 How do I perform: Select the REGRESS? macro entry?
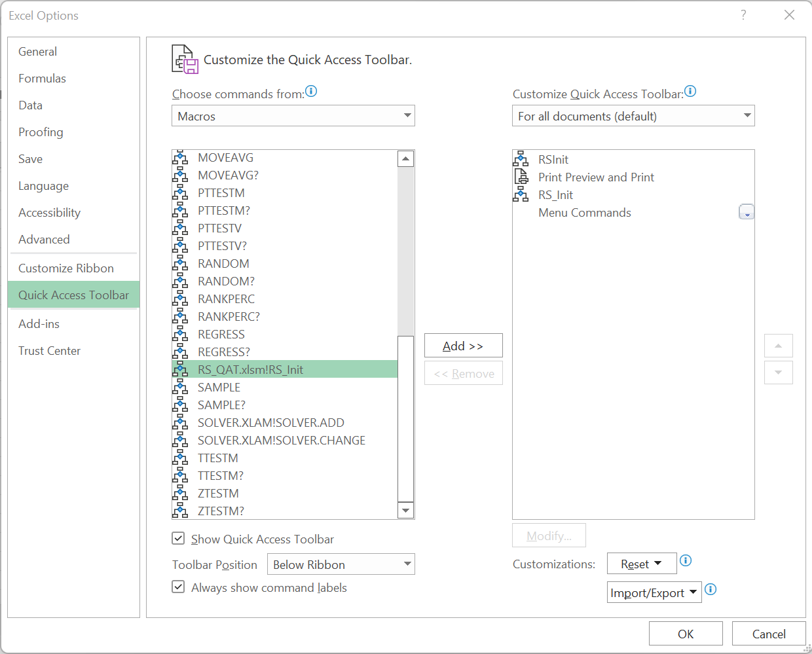pyautogui.click(x=285, y=352)
